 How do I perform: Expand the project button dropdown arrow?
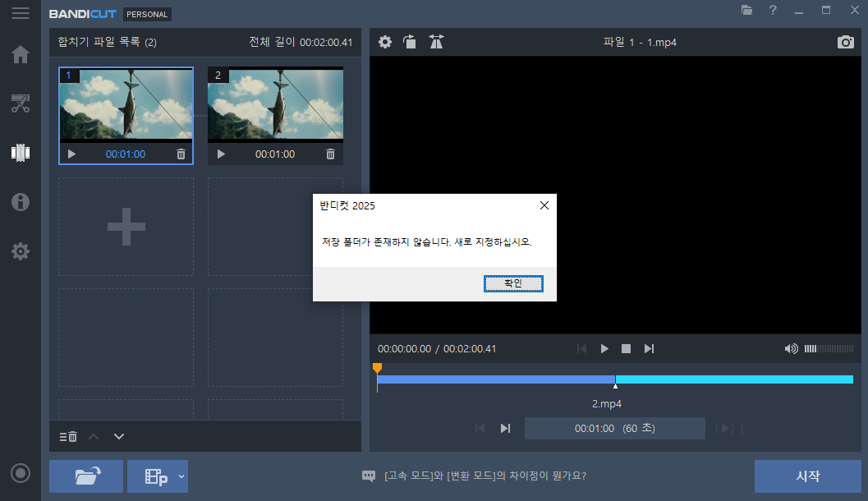[181, 476]
